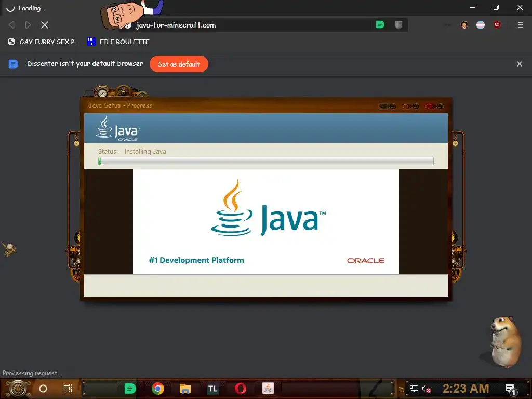
Task: Click the pink and blue flag extension icon
Action: tap(481, 25)
